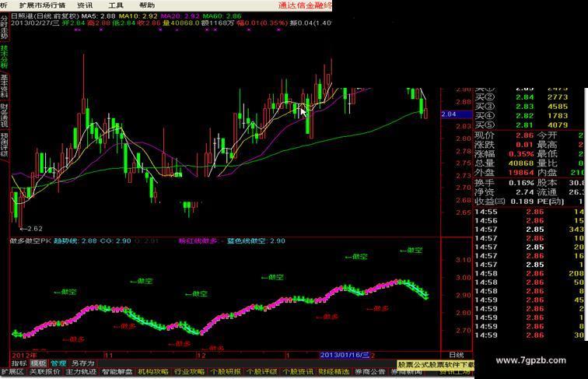The image size is (588, 379).
Task: Click the 管理 button
Action: (x=58, y=363)
